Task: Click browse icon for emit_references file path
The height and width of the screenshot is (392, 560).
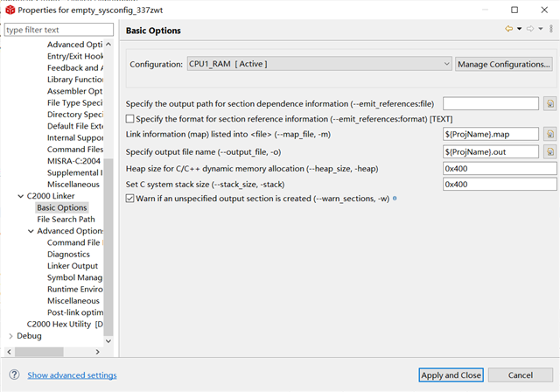Action: click(549, 104)
